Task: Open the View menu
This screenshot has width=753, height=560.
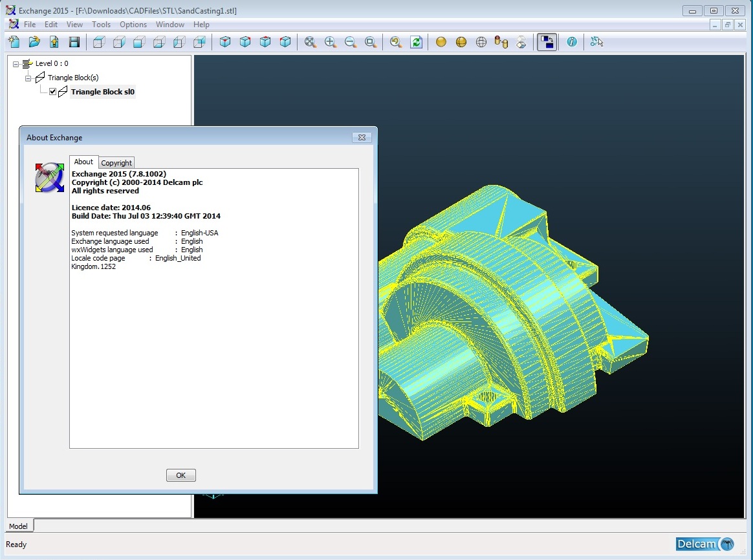Action: click(74, 25)
